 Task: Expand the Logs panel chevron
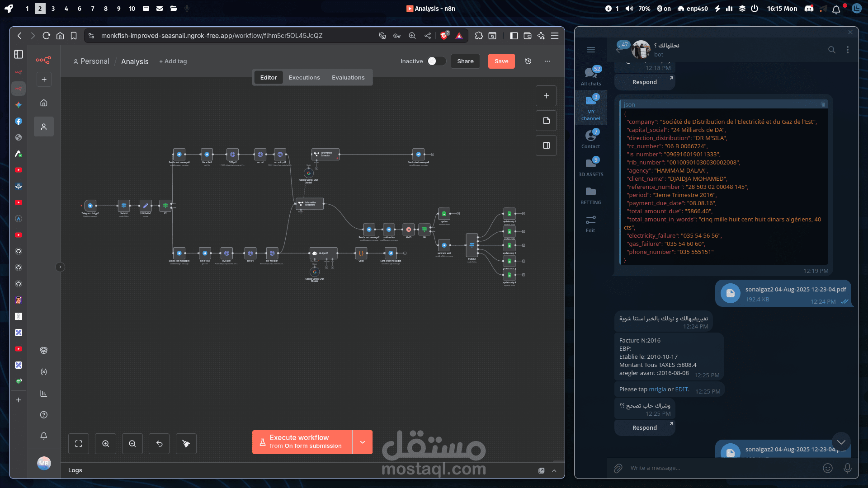click(x=554, y=470)
